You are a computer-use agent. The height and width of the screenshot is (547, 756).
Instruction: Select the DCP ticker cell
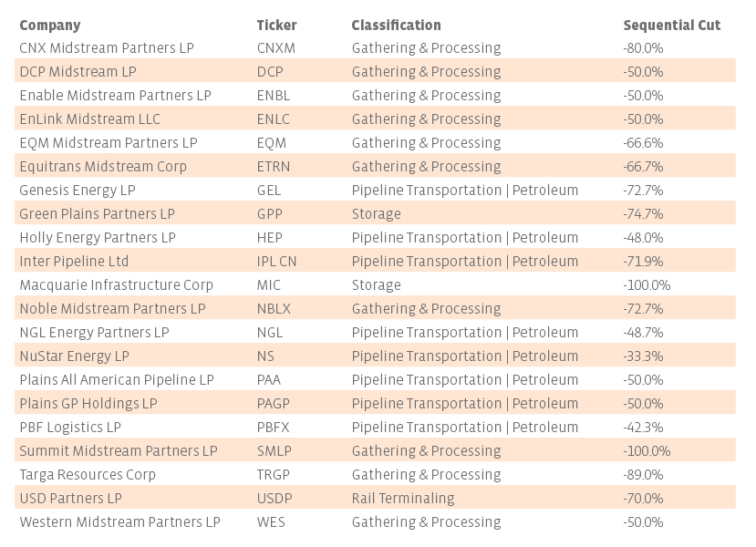[270, 72]
